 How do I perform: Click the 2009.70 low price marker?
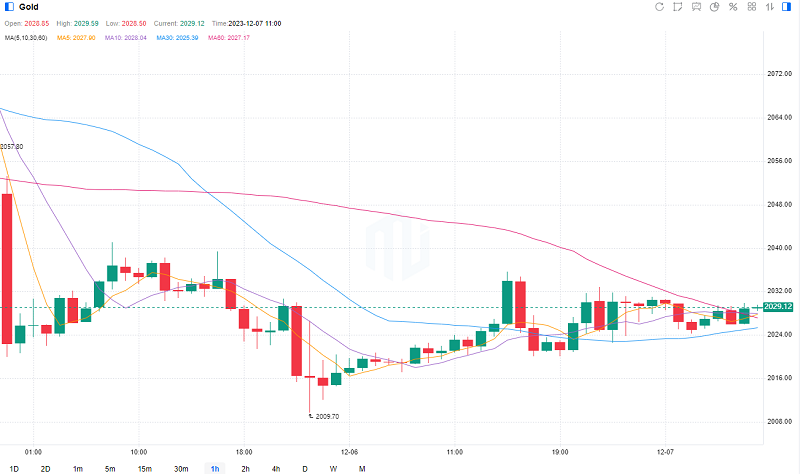(326, 416)
